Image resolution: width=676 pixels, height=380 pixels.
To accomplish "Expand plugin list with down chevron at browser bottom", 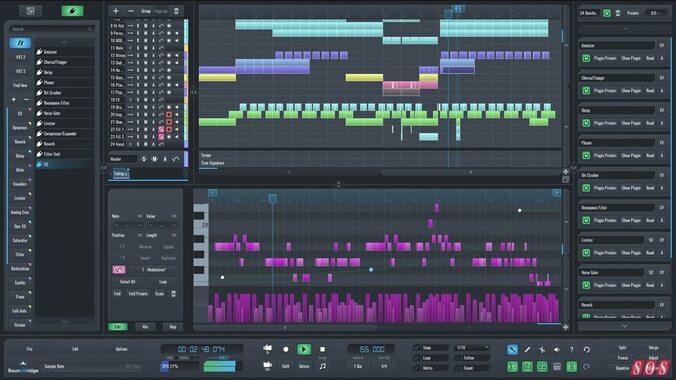I will tap(65, 322).
